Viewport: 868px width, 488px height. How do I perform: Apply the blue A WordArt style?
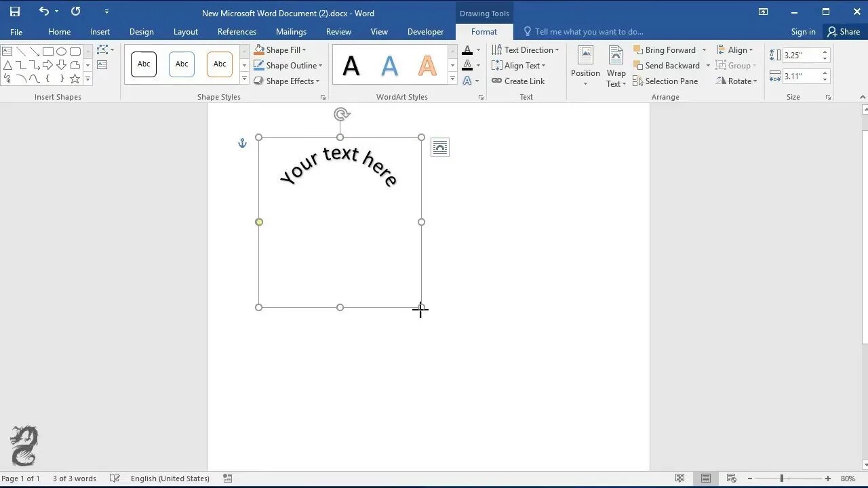click(389, 65)
